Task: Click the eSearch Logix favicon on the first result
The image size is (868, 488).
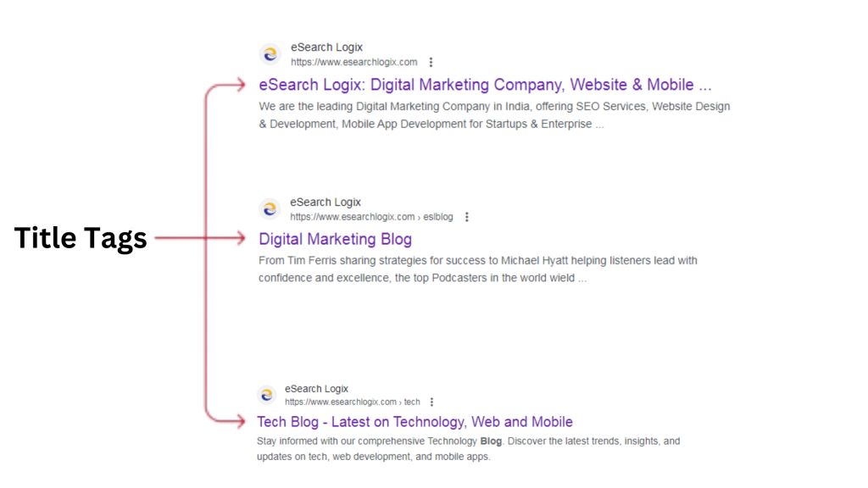Action: click(x=270, y=54)
